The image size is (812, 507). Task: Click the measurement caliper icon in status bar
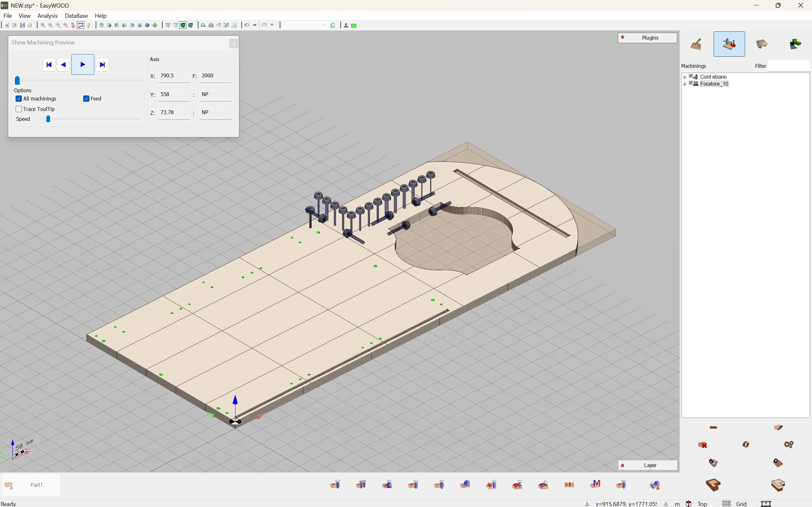click(x=766, y=504)
